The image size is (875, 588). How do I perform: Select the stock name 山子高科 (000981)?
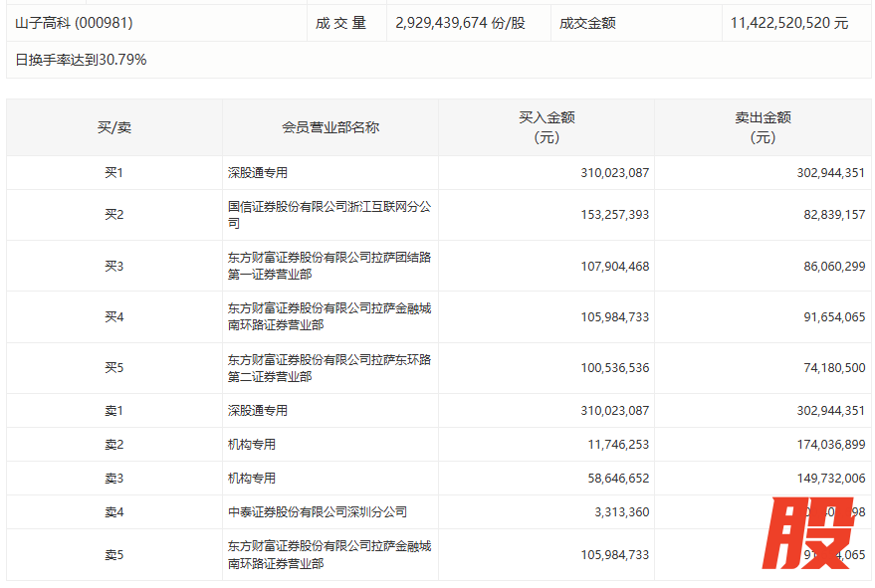point(74,23)
